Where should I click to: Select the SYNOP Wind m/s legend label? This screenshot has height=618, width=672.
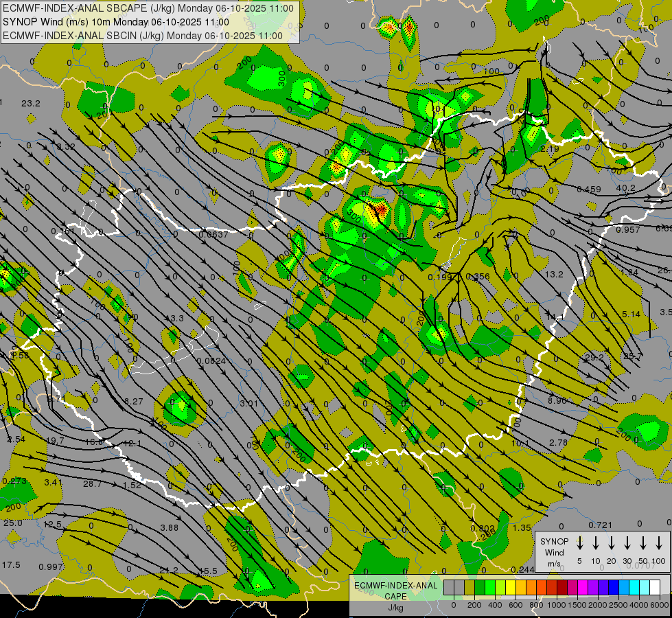(555, 552)
